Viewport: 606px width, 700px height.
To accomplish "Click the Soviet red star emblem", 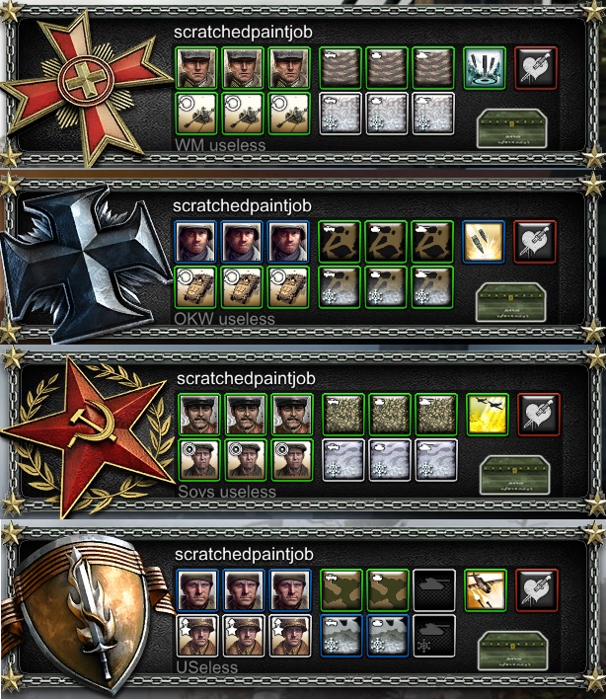I will [87, 435].
